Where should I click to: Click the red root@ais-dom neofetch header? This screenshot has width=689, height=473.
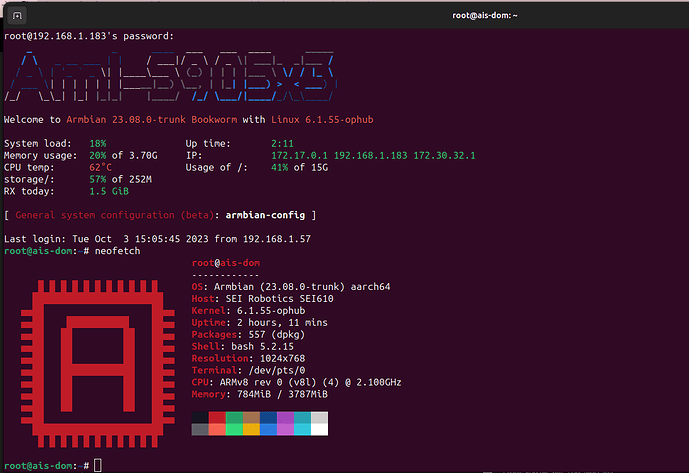point(226,263)
